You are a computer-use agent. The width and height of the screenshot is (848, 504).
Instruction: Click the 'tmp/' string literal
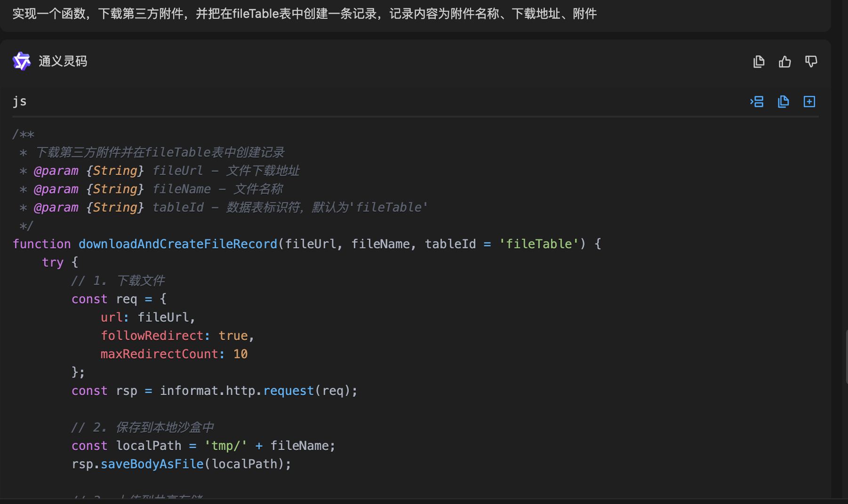[225, 446]
